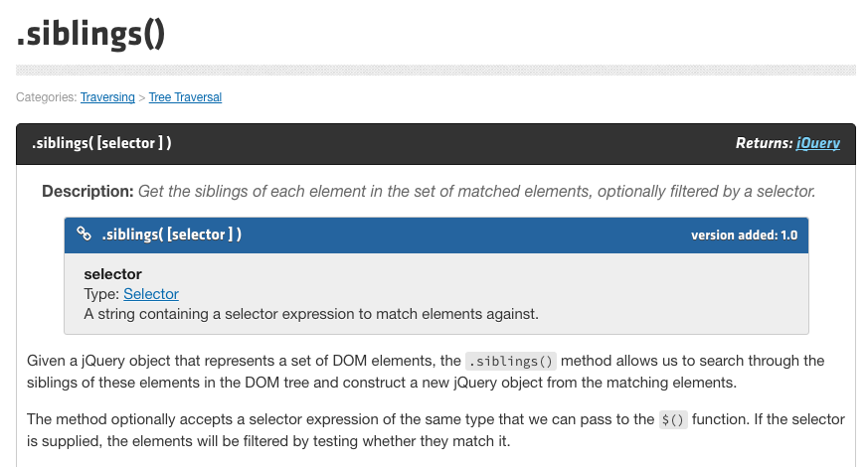868x467 pixels.
Task: Click the permalink chain icon beside .siblings( [selector] )
Action: (84, 234)
